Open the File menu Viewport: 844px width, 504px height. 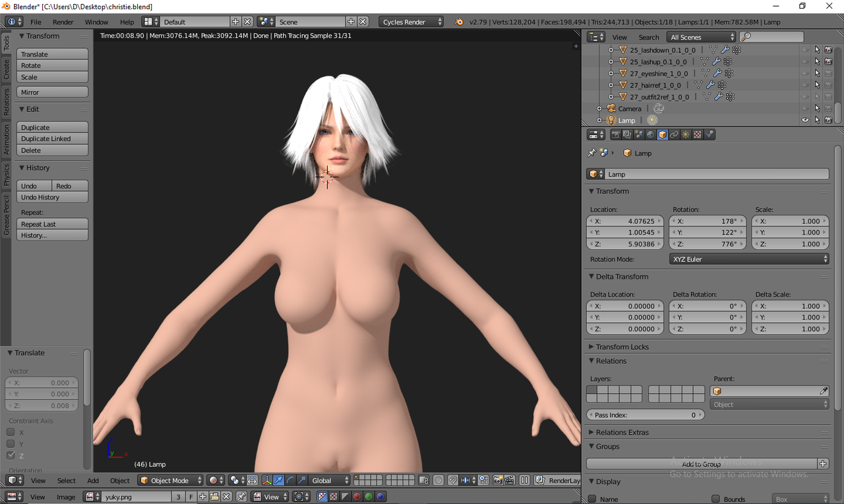(x=36, y=22)
